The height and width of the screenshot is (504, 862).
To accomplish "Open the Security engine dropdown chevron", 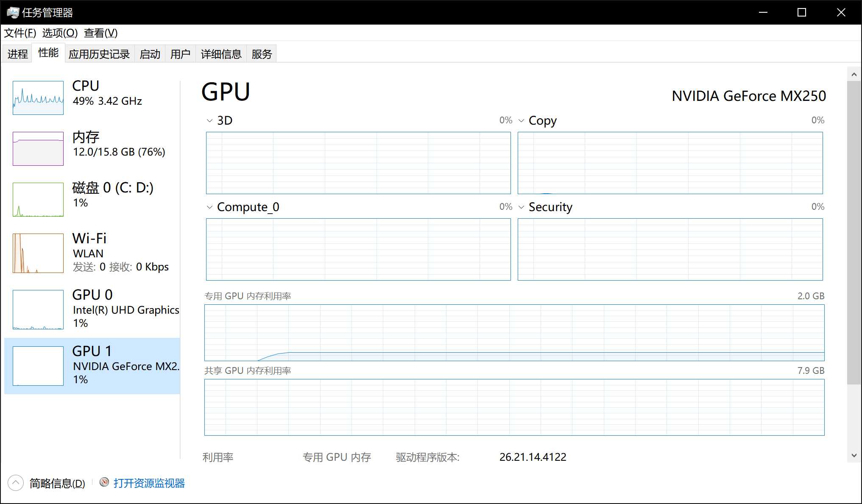I will click(521, 207).
